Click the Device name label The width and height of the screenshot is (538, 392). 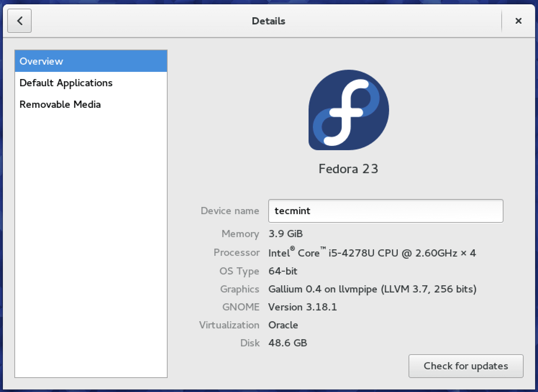(230, 211)
